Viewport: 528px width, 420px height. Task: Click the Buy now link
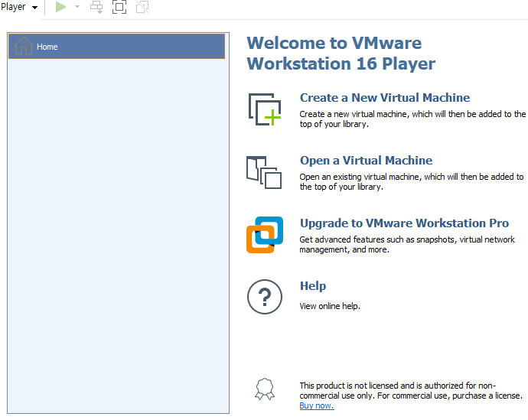tap(317, 406)
